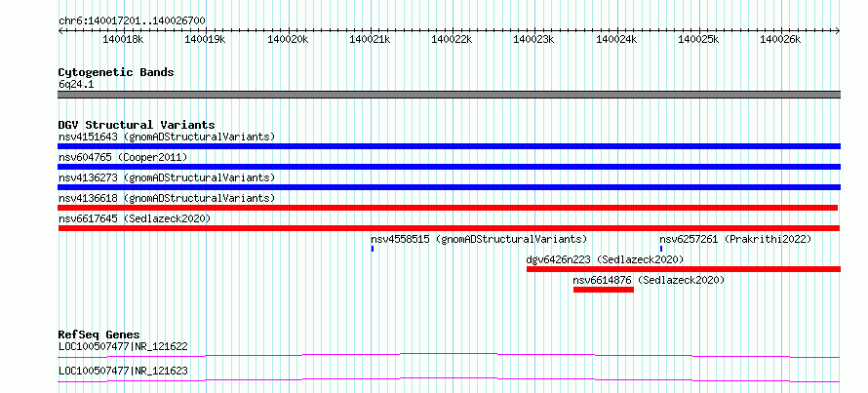Viewport: 868px width, 393px height.
Task: Click the 140018k ruler position
Action: tap(124, 39)
